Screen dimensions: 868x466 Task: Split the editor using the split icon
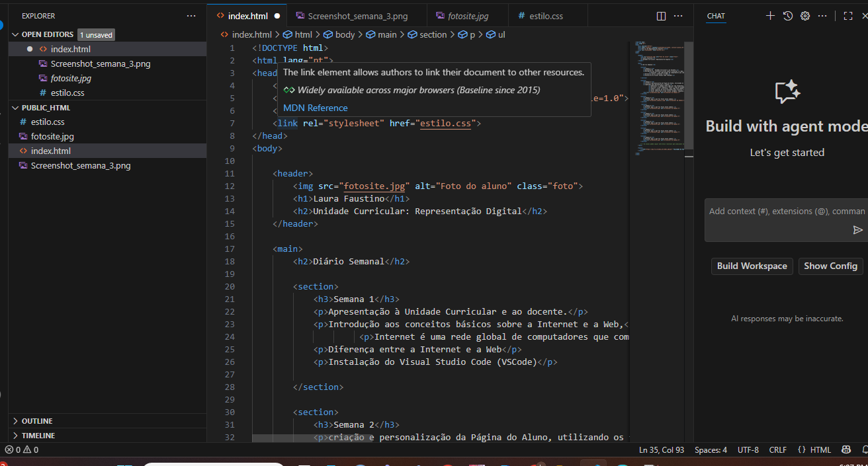661,15
